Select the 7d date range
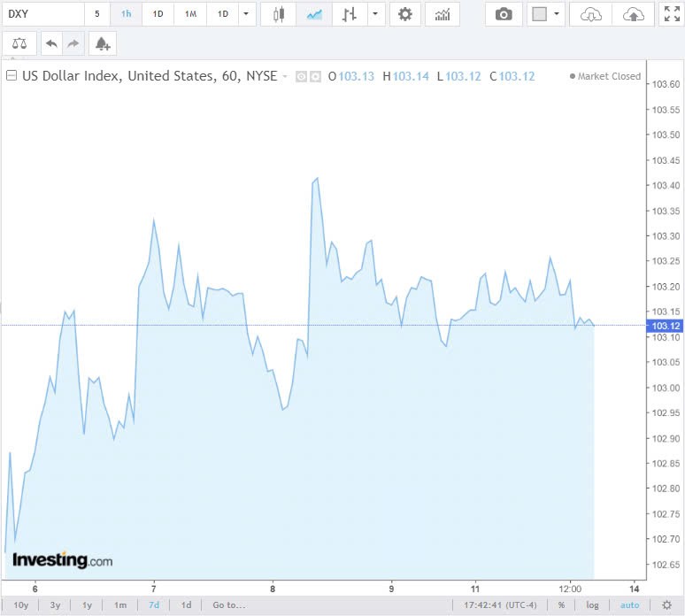The image size is (685, 616). pos(154,605)
